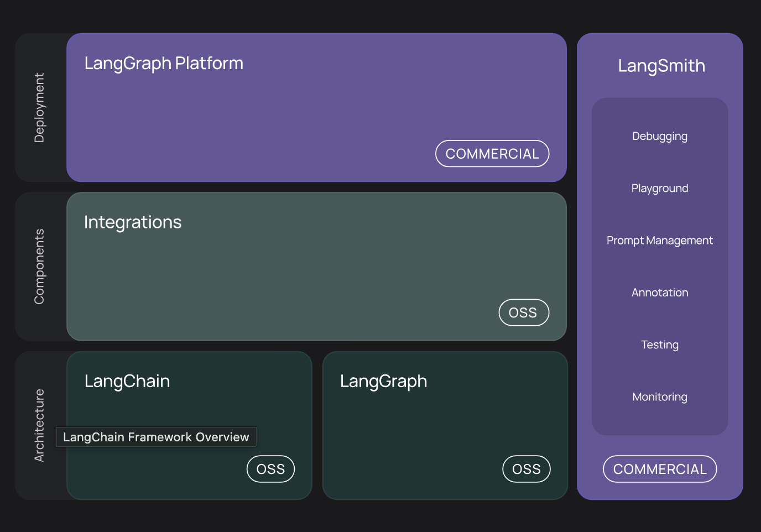Select the Annotation item in LangSmith
This screenshot has height=532, width=761.
(660, 293)
